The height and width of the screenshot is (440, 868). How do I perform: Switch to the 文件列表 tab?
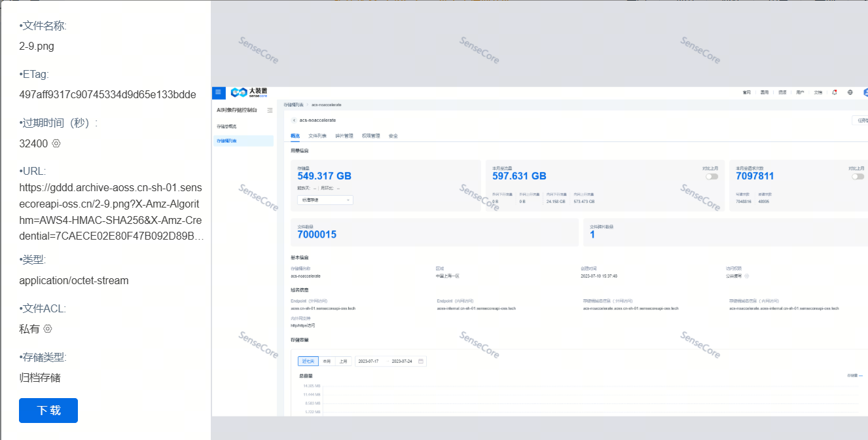(x=317, y=136)
